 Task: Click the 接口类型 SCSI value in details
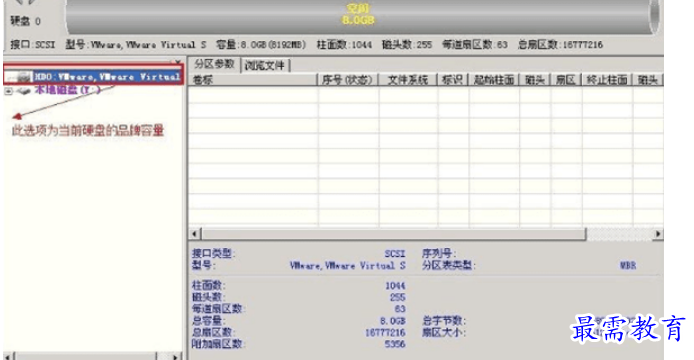[x=395, y=254]
